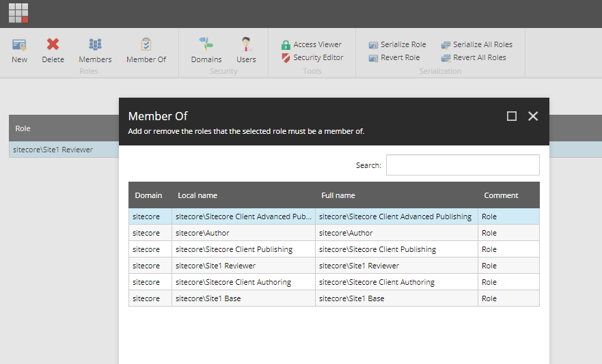Image resolution: width=602 pixels, height=364 pixels.
Task: Click the Role comment in Client Publishing row
Action: (x=508, y=249)
